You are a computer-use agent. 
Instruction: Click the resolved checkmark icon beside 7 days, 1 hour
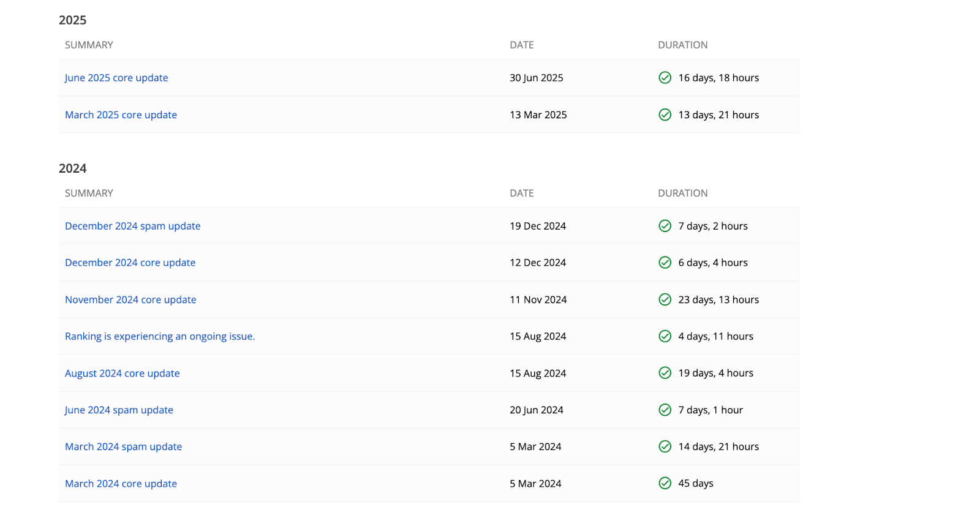point(665,410)
